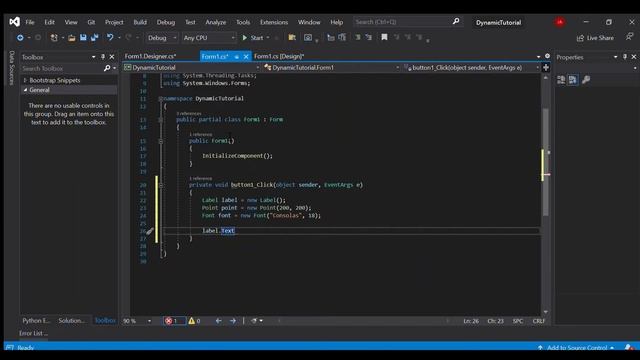Click the search magnifier icon in title bar

click(456, 21)
